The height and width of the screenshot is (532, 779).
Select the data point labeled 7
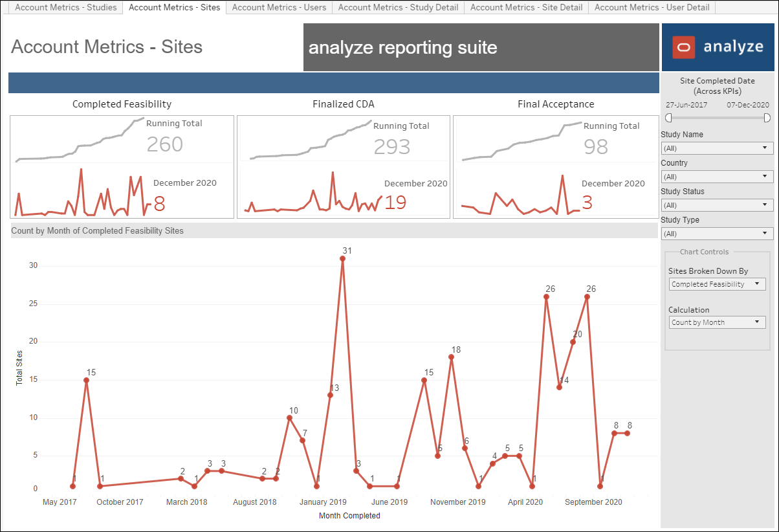(x=302, y=440)
